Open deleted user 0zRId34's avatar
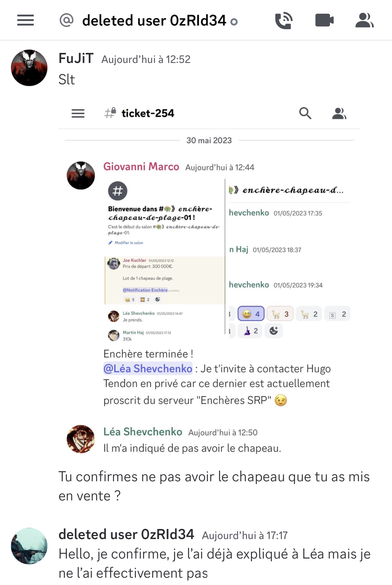Image resolution: width=392 pixels, height=585 pixels. click(x=29, y=546)
